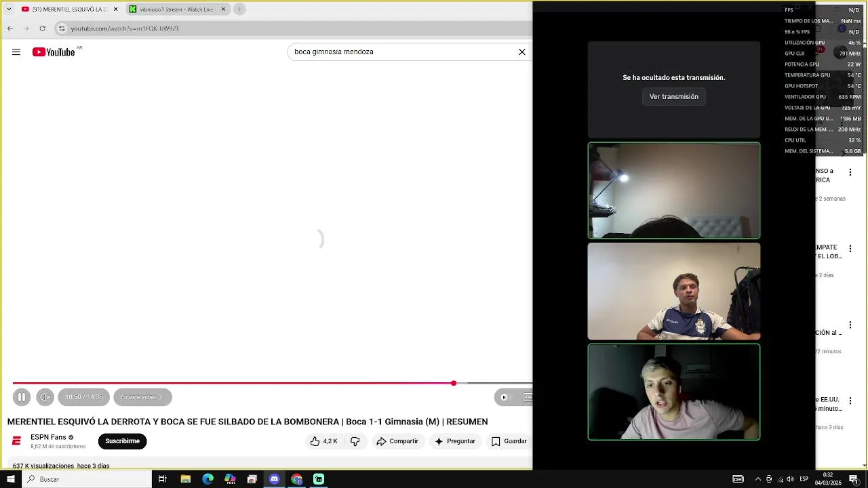This screenshot has height=488, width=868.
Task: Close the vitinioo1 Stream tab
Action: click(x=223, y=9)
